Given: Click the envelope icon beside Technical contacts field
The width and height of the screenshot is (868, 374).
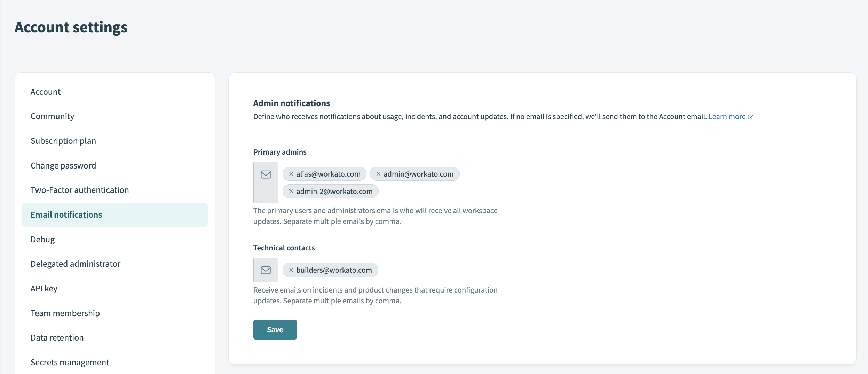Looking at the screenshot, I should (266, 270).
